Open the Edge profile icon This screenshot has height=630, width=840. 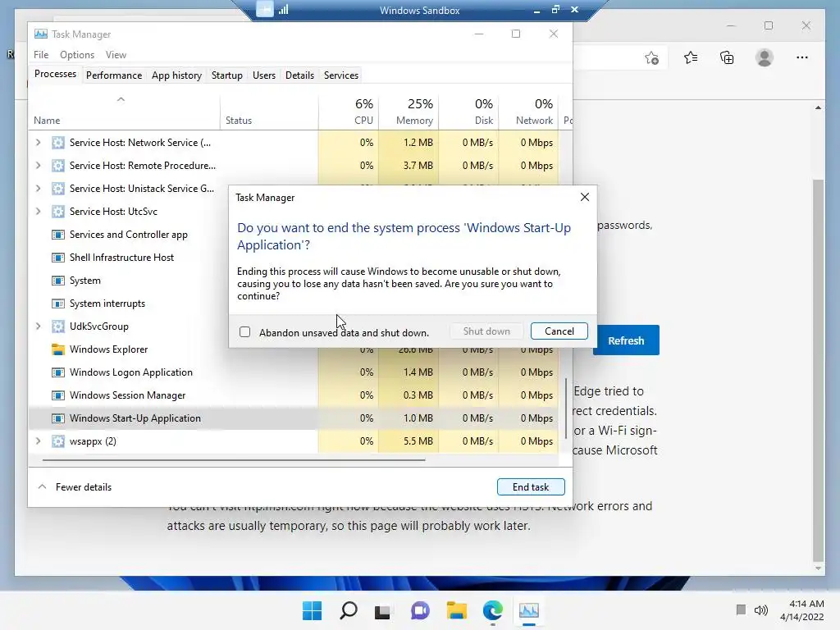click(765, 57)
